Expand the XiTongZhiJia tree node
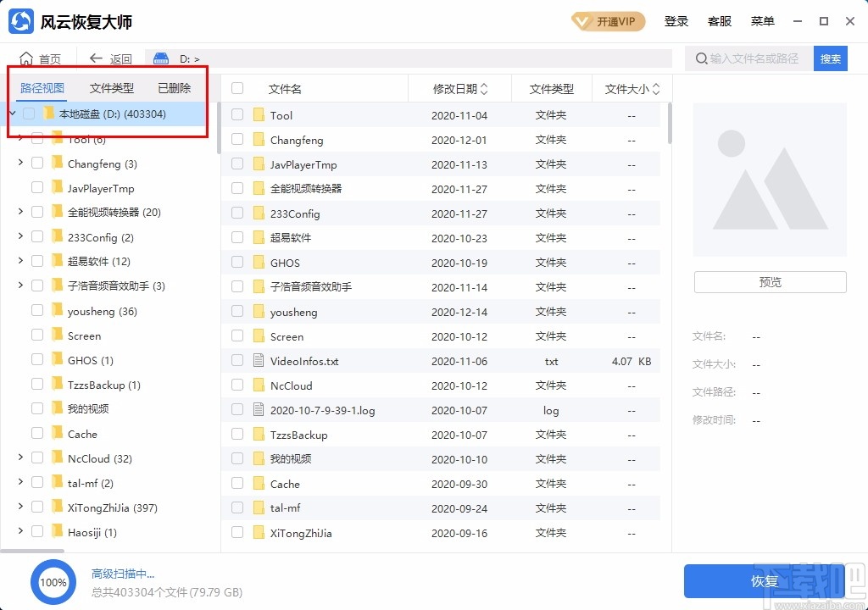The height and width of the screenshot is (610, 868). point(19,507)
